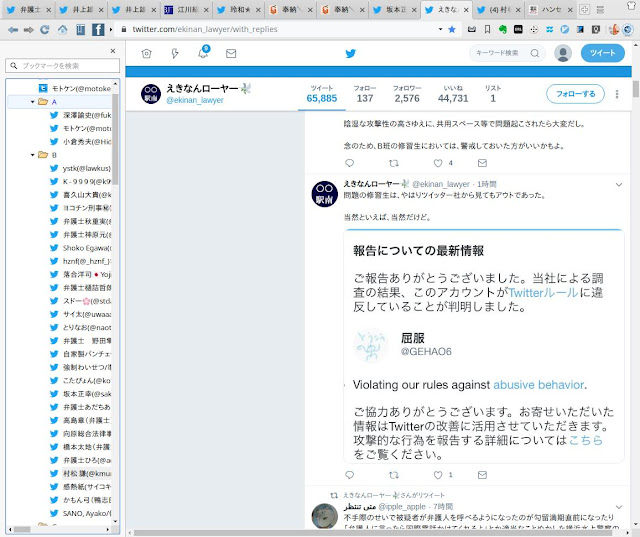Go back with the browser back arrow
The image size is (640, 537).
[13, 29]
